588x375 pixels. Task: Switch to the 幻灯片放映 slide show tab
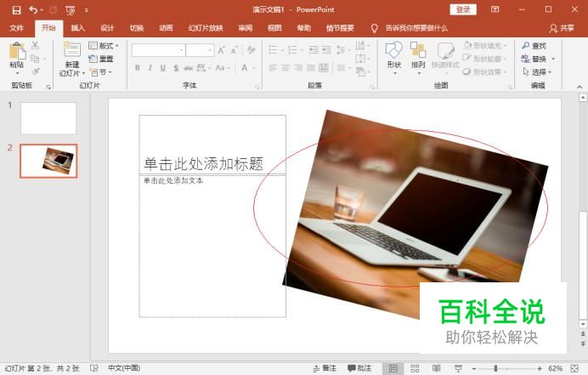(x=206, y=28)
